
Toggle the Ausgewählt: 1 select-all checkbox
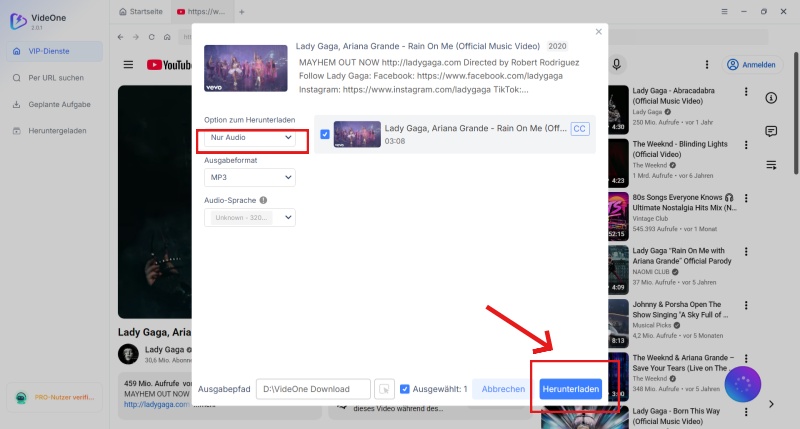405,389
